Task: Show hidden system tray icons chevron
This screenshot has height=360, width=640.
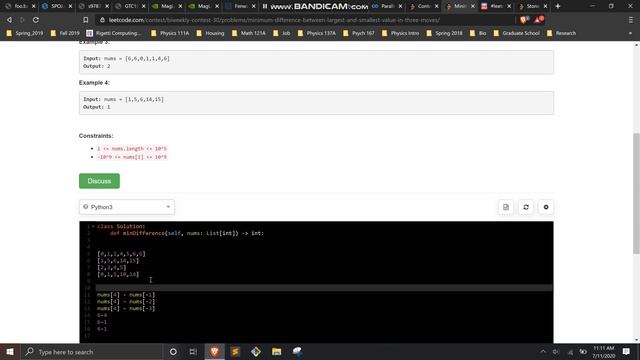Action: 543,351
